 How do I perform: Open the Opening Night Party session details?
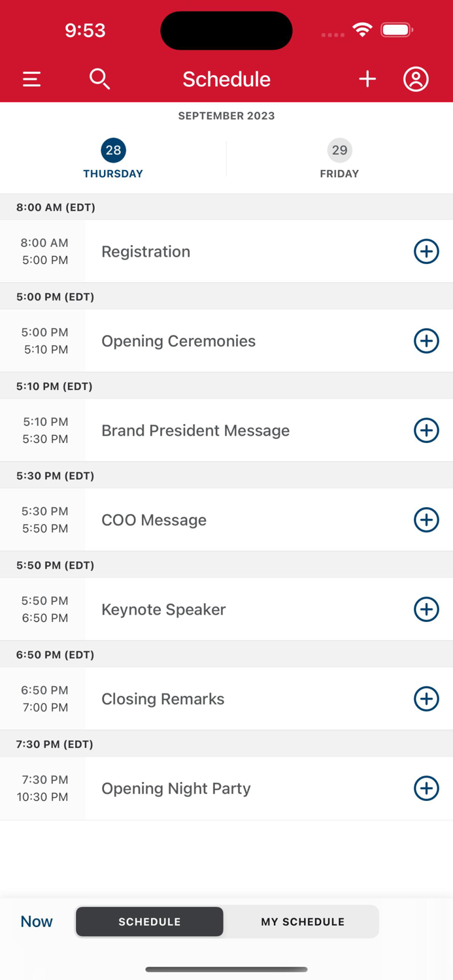click(175, 789)
